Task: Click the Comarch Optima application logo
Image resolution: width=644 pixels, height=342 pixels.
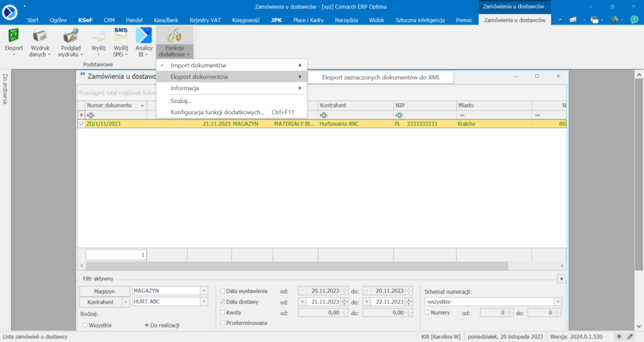Action: pyautogui.click(x=11, y=13)
